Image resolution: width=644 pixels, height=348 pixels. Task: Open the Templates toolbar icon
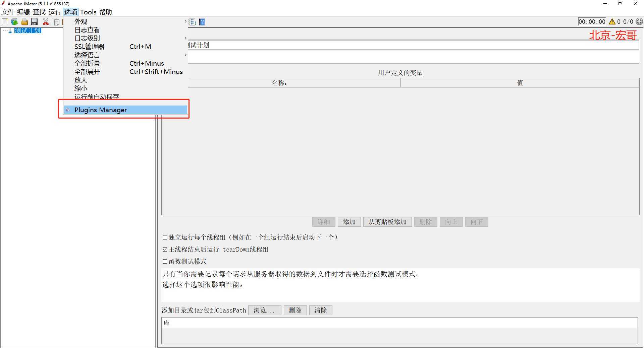point(14,22)
